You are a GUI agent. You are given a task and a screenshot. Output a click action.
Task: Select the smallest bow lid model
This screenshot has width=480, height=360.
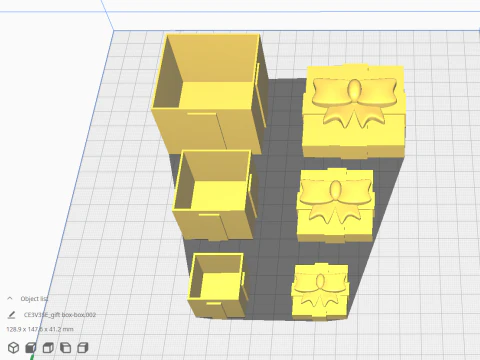pos(321,292)
